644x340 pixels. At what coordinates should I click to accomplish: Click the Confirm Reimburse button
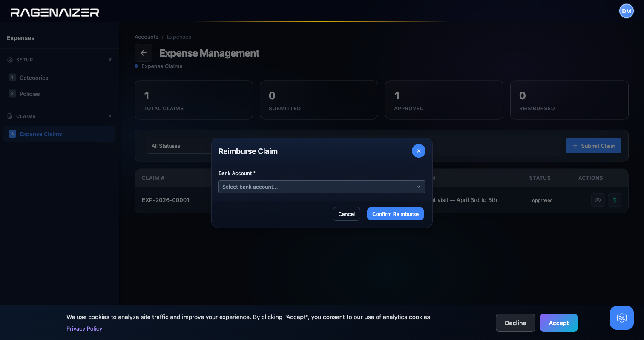(x=395, y=214)
